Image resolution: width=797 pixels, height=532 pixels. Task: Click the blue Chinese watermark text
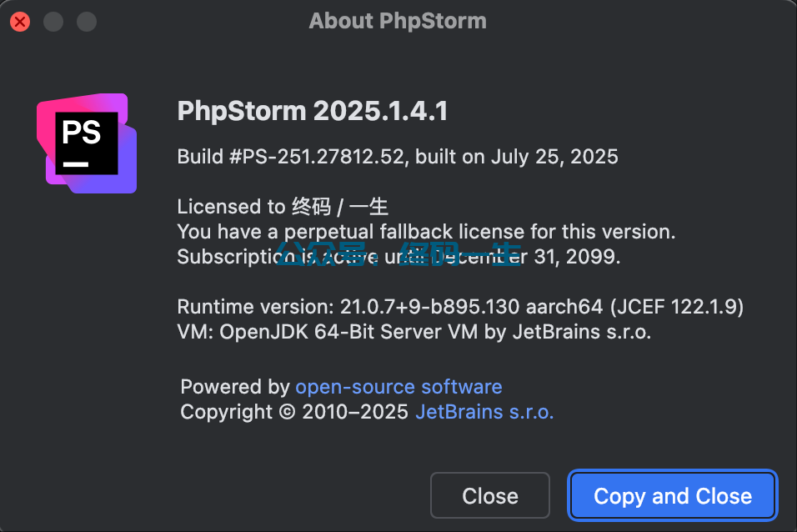[398, 253]
